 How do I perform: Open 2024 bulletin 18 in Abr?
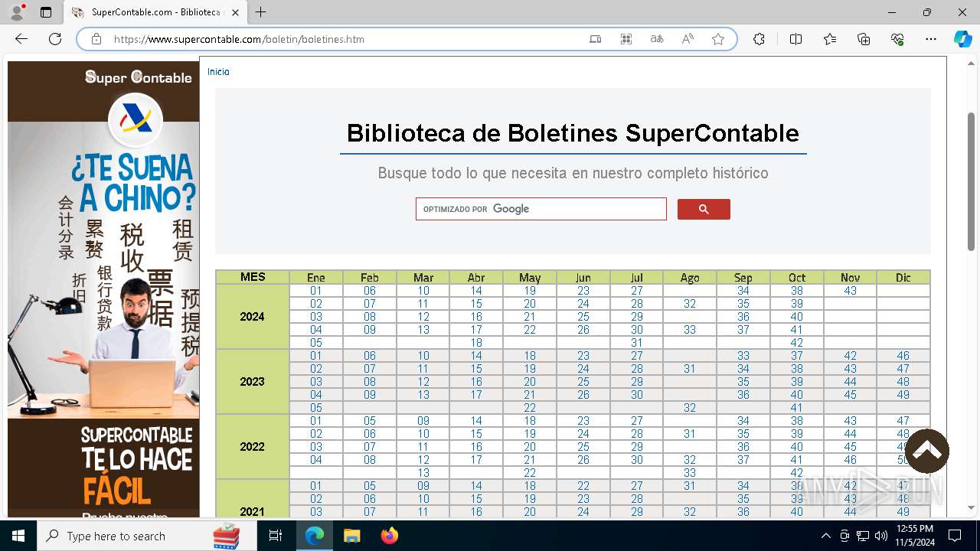[x=476, y=343]
